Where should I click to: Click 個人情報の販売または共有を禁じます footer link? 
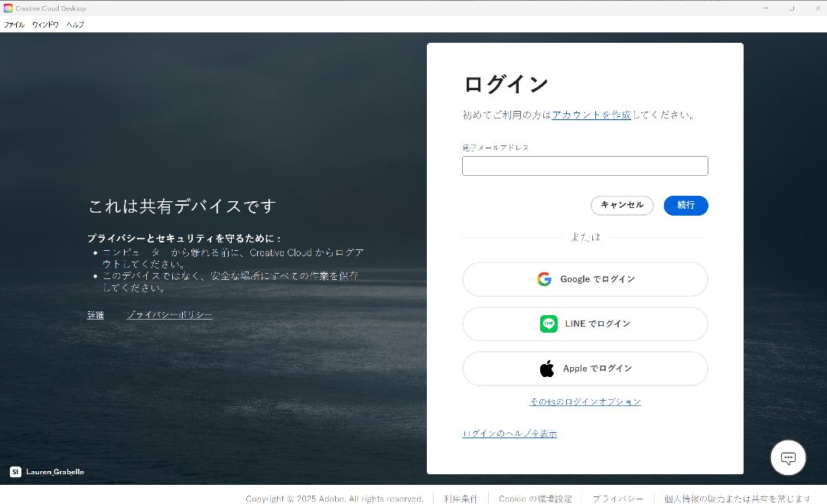737,499
